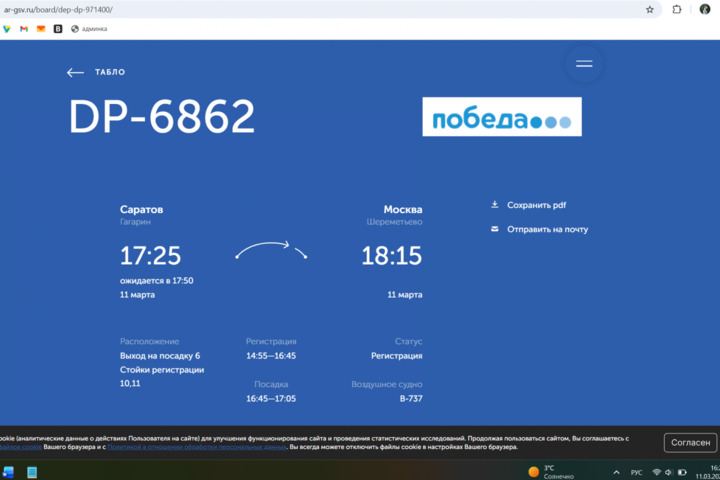Screen dimensions: 720x480
Task: Switch the РУС keyboard language indicator
Action: tap(636, 472)
